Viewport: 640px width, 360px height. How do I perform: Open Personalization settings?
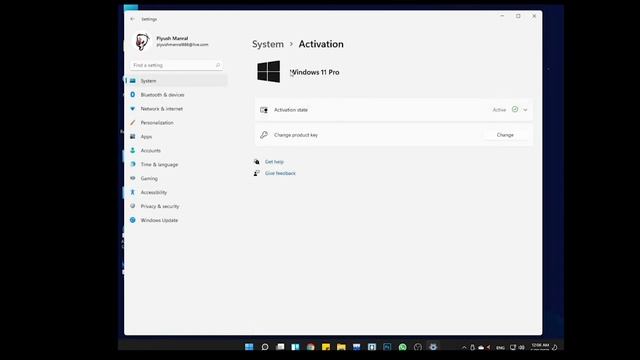click(177, 122)
